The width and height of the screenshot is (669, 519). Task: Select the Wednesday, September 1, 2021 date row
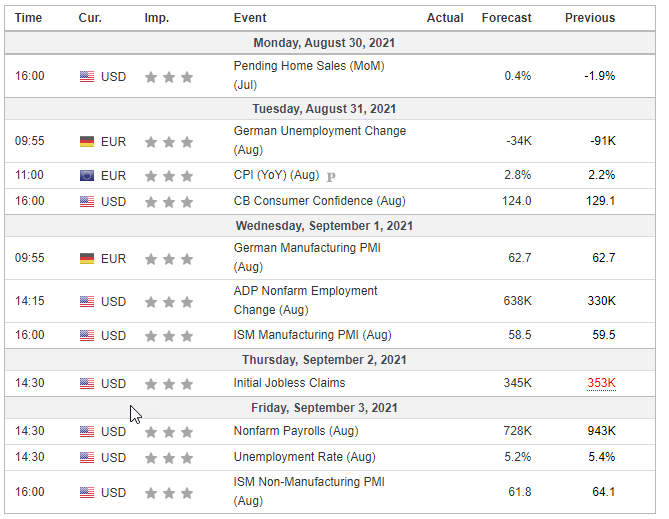pos(330,226)
